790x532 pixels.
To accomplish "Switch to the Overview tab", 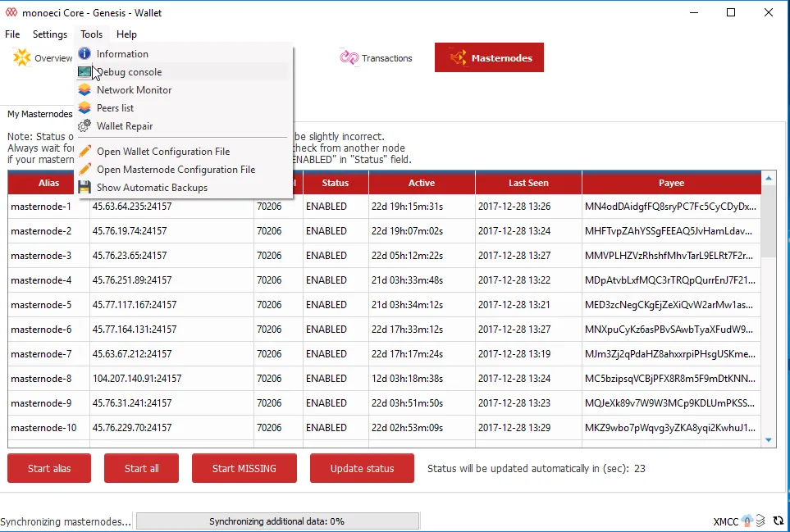I will pyautogui.click(x=43, y=58).
